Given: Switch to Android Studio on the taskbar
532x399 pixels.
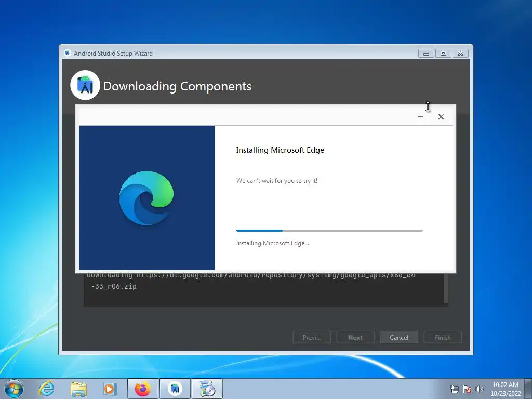Looking at the screenshot, I should tap(175, 389).
